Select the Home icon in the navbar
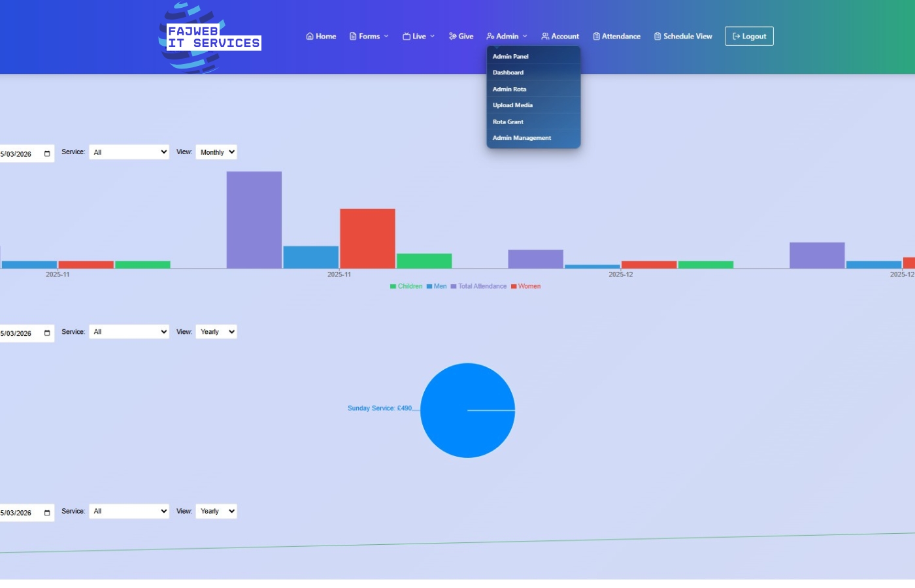 [x=309, y=36]
